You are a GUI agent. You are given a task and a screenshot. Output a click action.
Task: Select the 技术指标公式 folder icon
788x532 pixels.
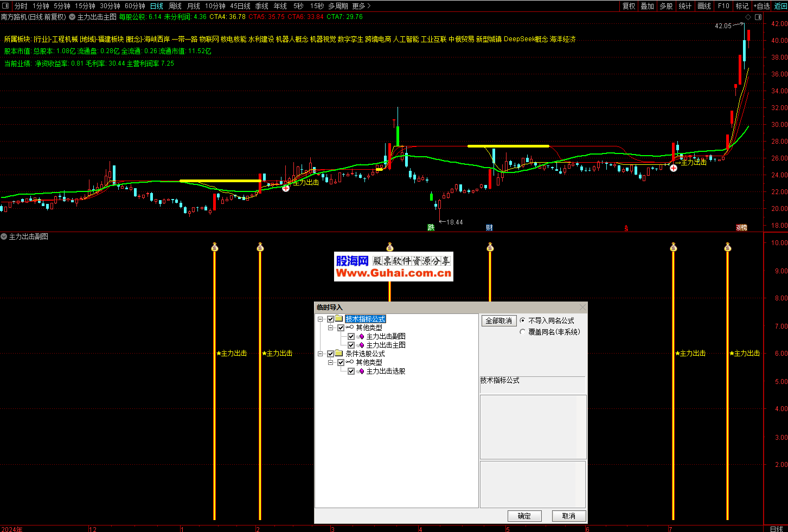[339, 319]
